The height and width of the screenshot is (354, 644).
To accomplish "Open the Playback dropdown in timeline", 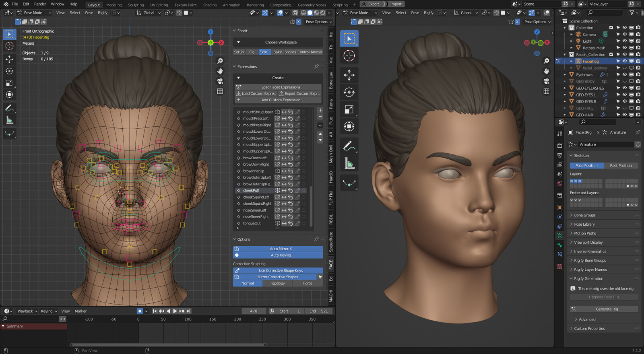I will pyautogui.click(x=27, y=311).
